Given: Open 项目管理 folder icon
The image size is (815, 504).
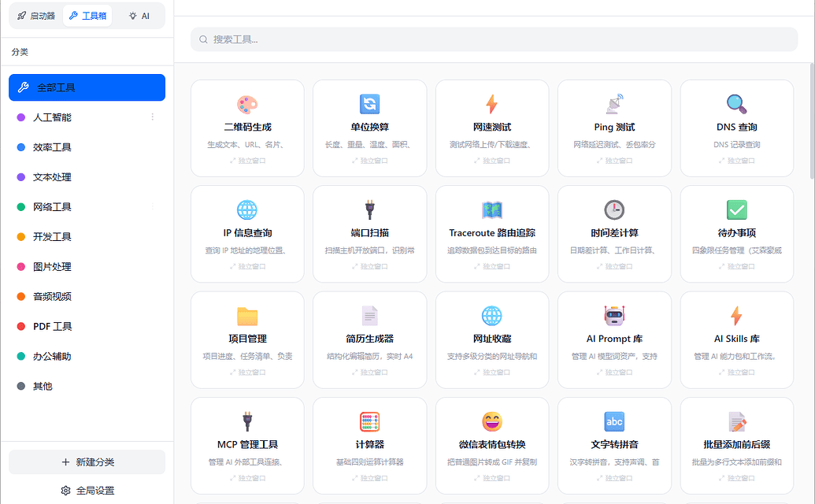Looking at the screenshot, I should 247,316.
